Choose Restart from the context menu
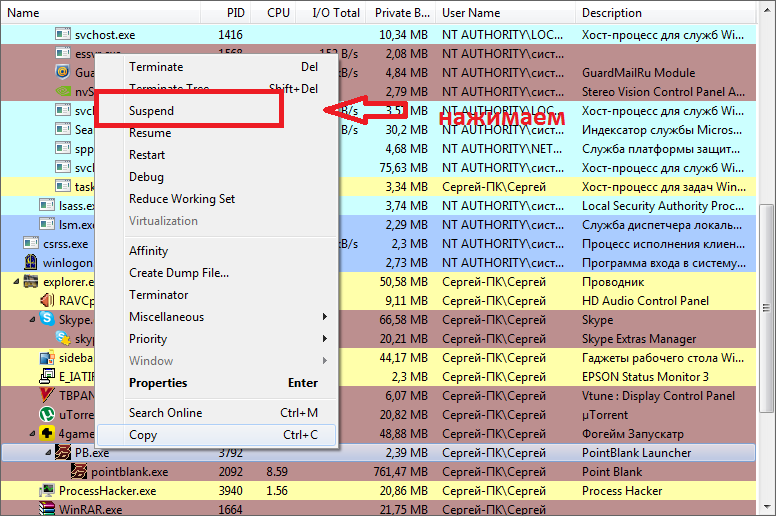 tap(218, 155)
